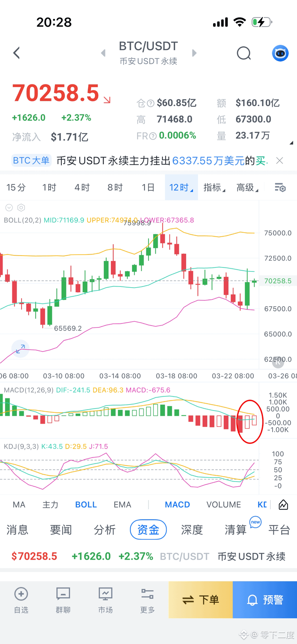Tap 自选 add to watchlist icon

click(21, 600)
